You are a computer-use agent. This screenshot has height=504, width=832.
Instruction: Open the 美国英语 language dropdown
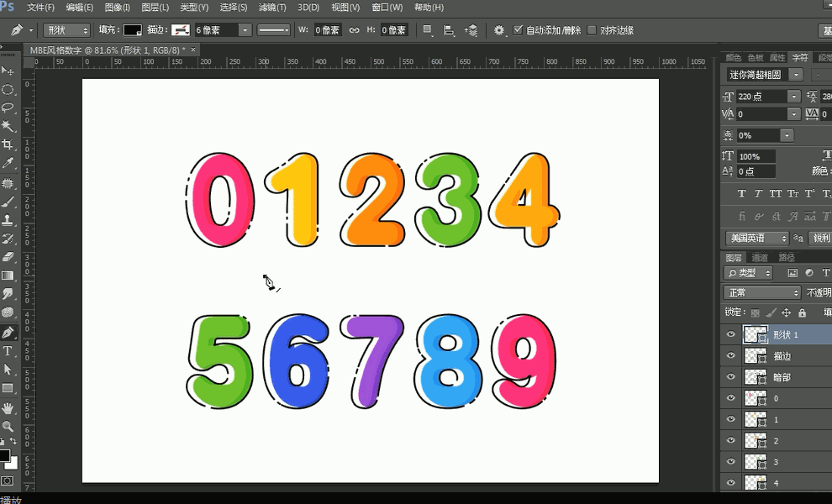(757, 239)
